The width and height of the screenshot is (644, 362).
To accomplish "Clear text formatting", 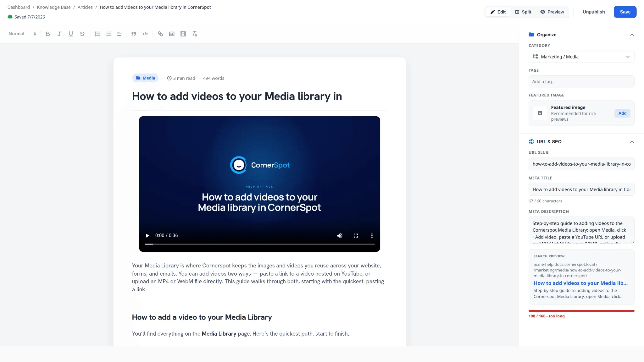I will [195, 34].
